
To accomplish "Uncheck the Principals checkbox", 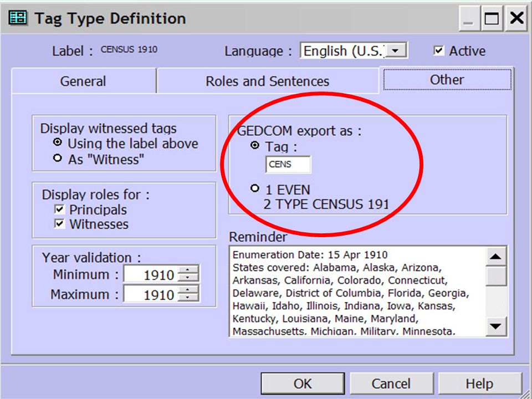I will click(59, 209).
